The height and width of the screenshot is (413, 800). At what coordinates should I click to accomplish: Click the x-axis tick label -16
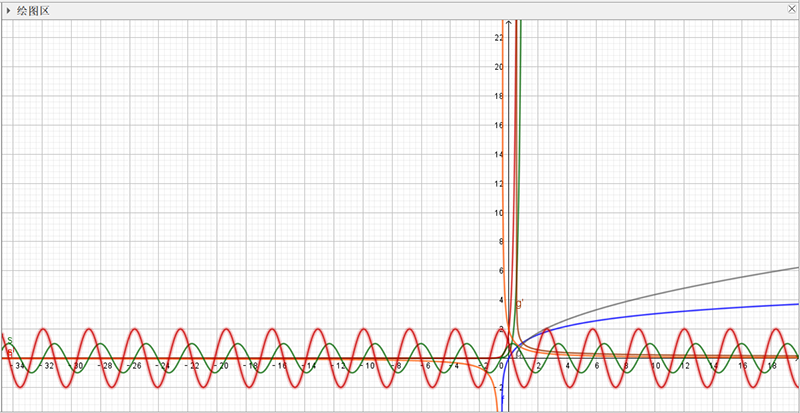coord(282,366)
